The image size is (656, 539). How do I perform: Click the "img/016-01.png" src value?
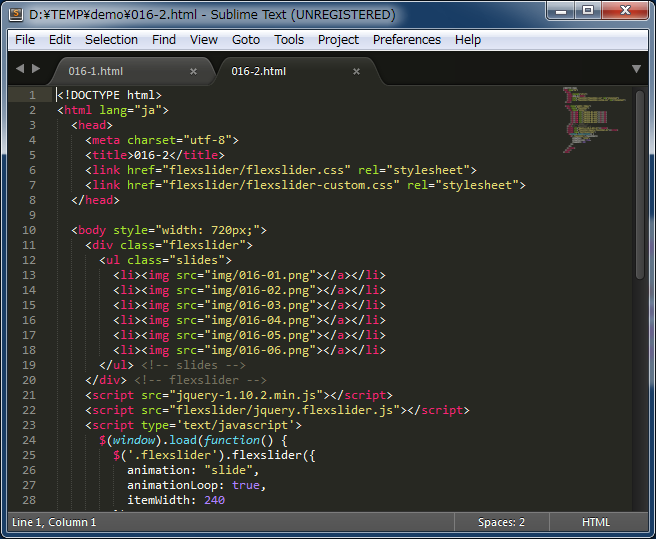pyautogui.click(x=260, y=275)
